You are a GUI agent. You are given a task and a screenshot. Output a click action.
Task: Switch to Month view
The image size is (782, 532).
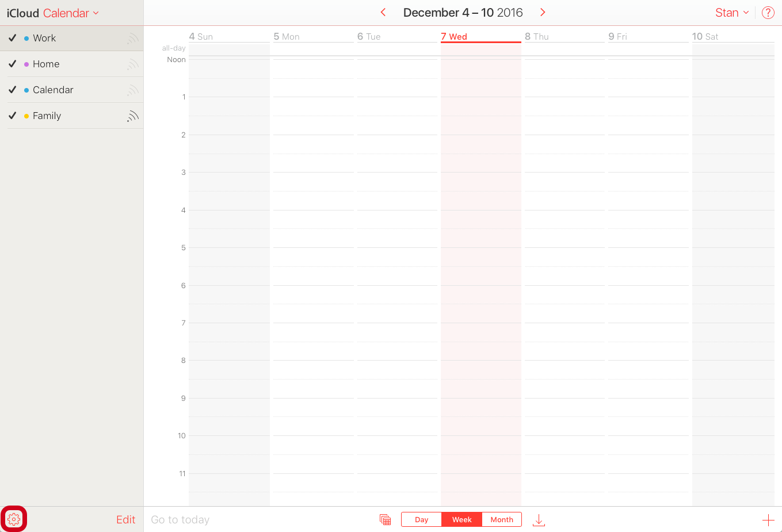(501, 519)
